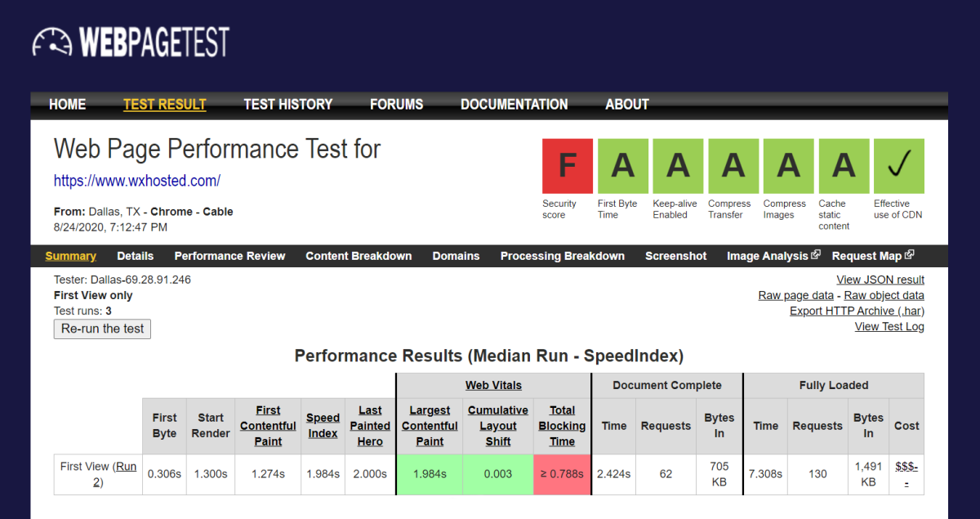Click the Cache static content grade A box
Screen dimensions: 980x519
(844, 166)
